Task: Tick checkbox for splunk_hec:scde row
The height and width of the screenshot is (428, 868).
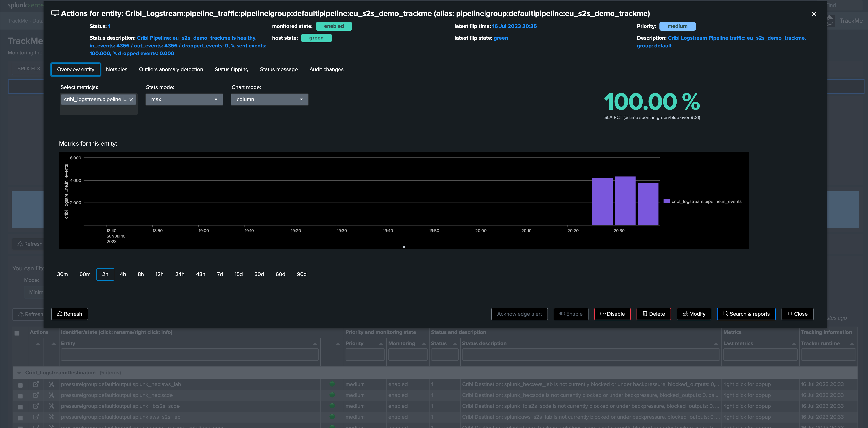Action: click(x=20, y=396)
